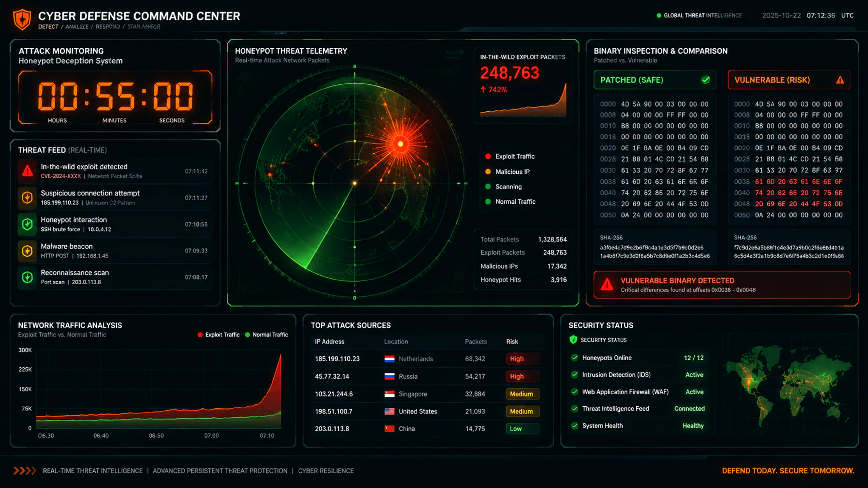The image size is (868, 488).
Task: Click the United States flag icon
Action: click(x=389, y=411)
